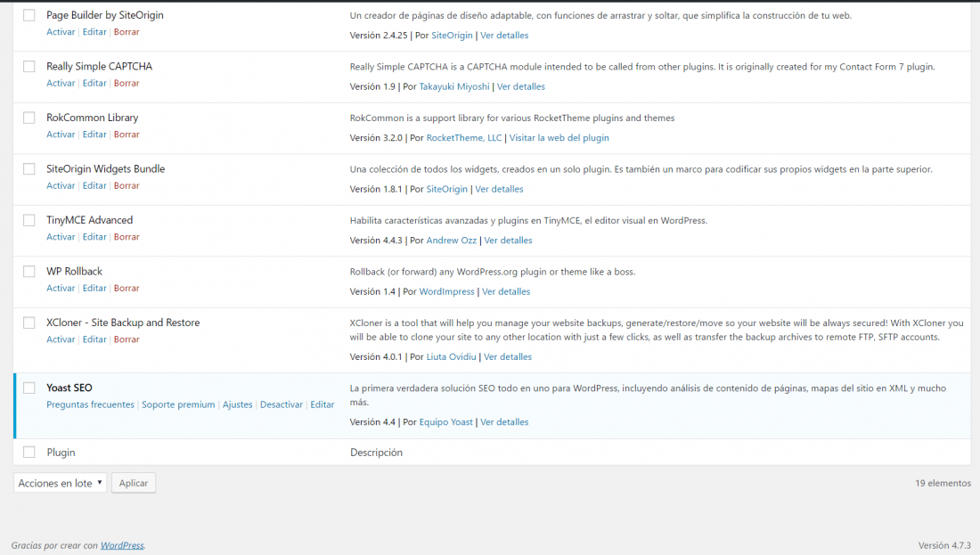This screenshot has width=980, height=555.
Task: Open Liuta Ovidiu author link
Action: (x=452, y=357)
